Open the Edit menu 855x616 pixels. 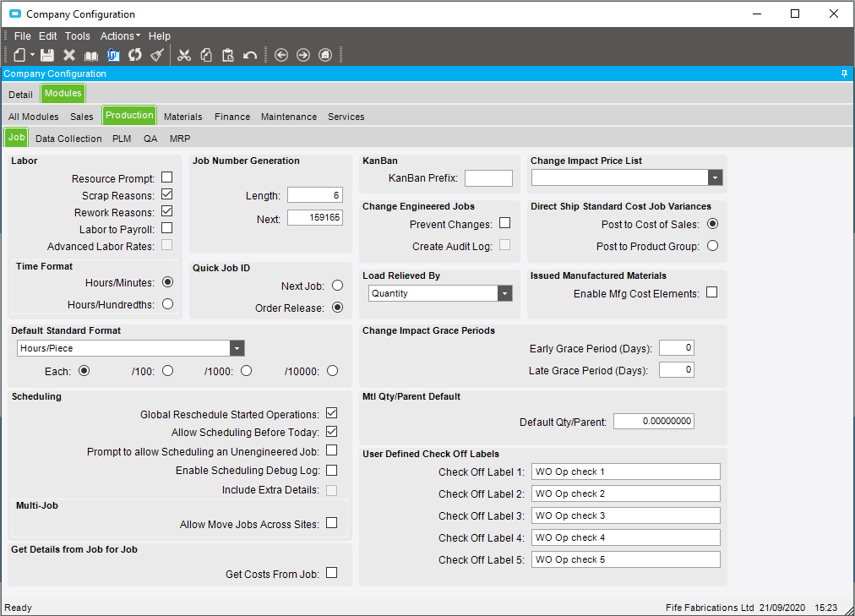[x=48, y=36]
